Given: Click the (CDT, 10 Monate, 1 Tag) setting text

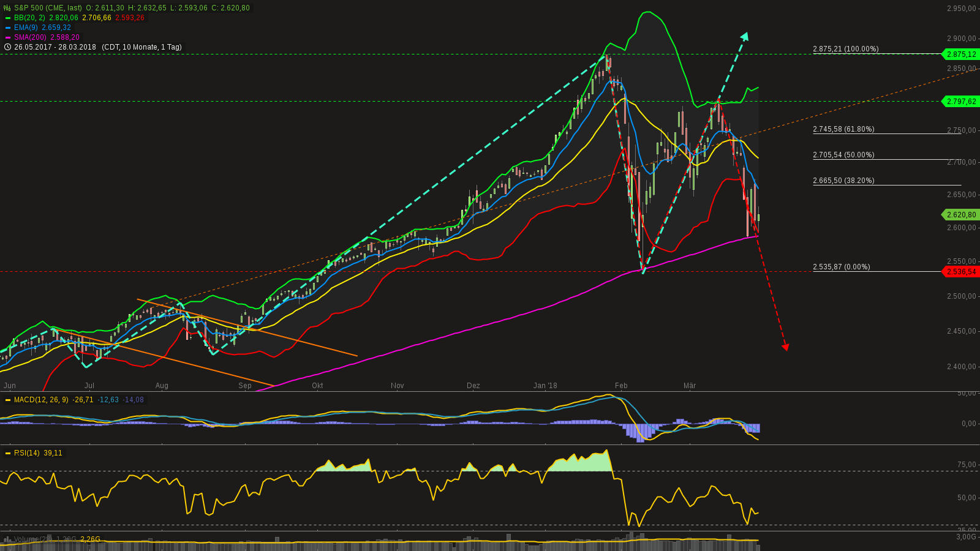Looking at the screenshot, I should 141,47.
